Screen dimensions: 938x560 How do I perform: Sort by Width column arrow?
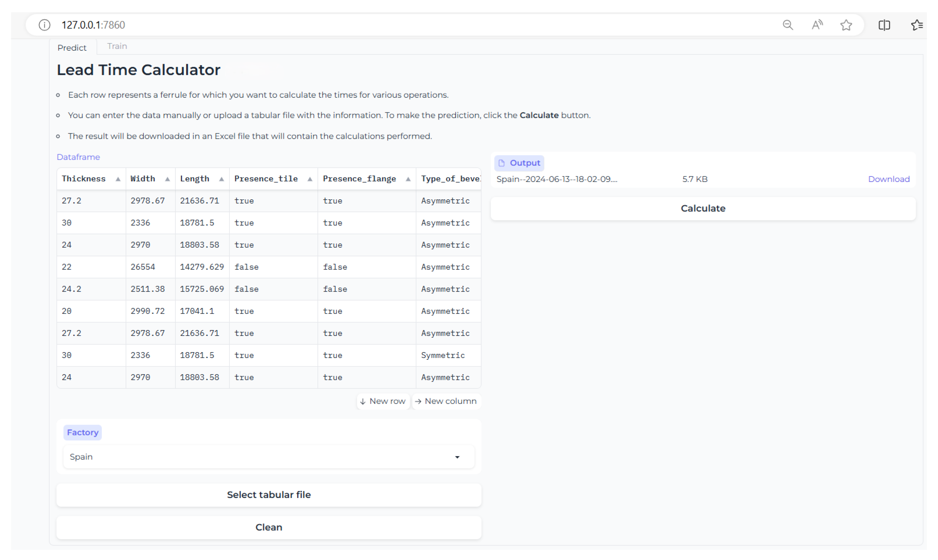(x=167, y=179)
